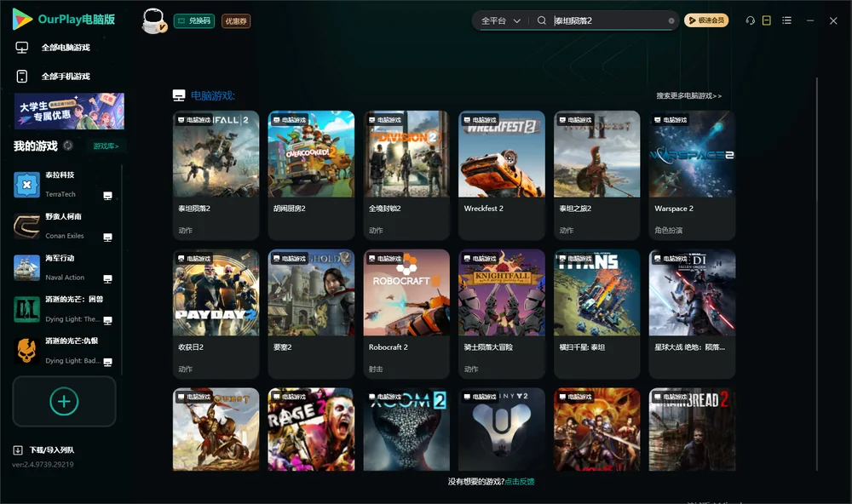Click version text ver:2.4.9739.29219
Viewport: 852px width, 504px height.
click(43, 464)
